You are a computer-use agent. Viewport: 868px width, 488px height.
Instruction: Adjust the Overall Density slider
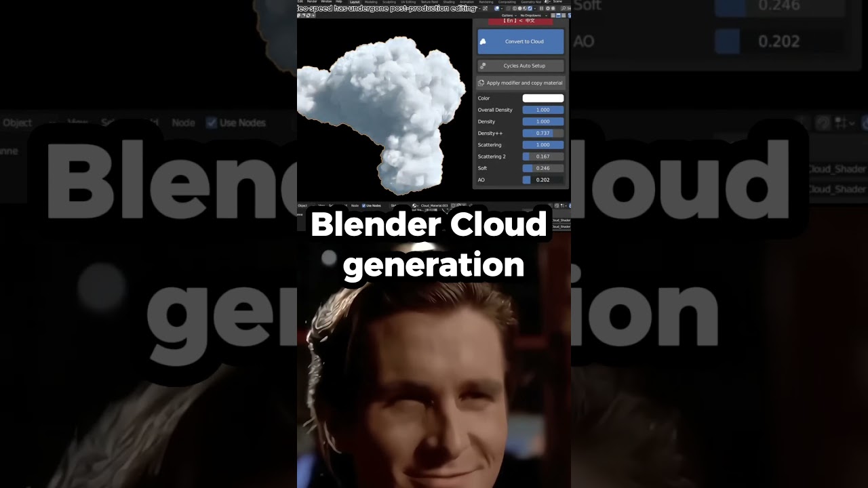pos(543,110)
